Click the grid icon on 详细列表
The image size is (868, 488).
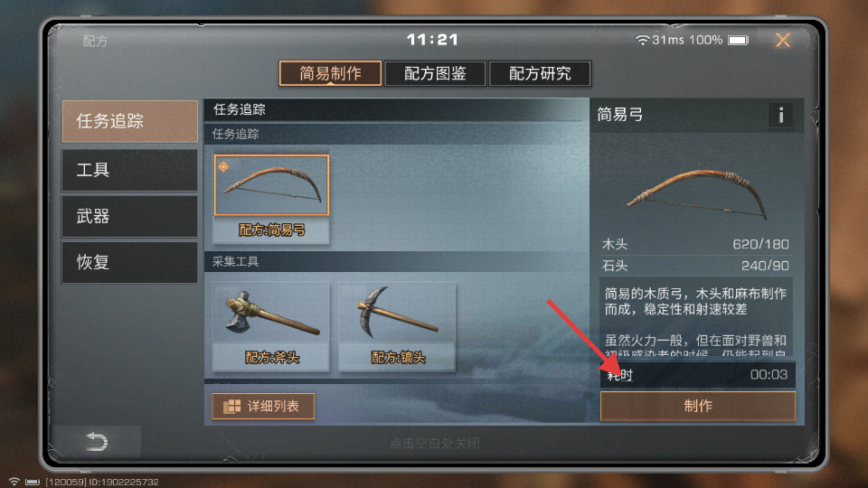point(232,407)
